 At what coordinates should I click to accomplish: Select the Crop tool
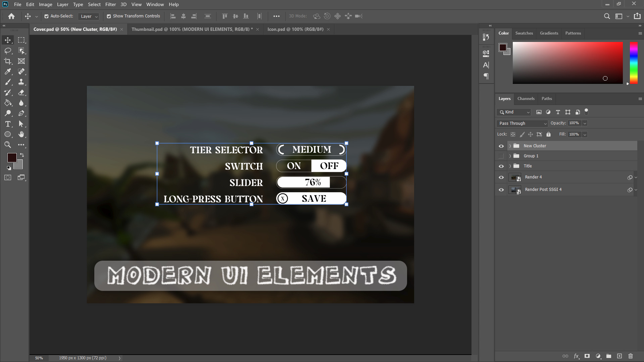(x=8, y=61)
